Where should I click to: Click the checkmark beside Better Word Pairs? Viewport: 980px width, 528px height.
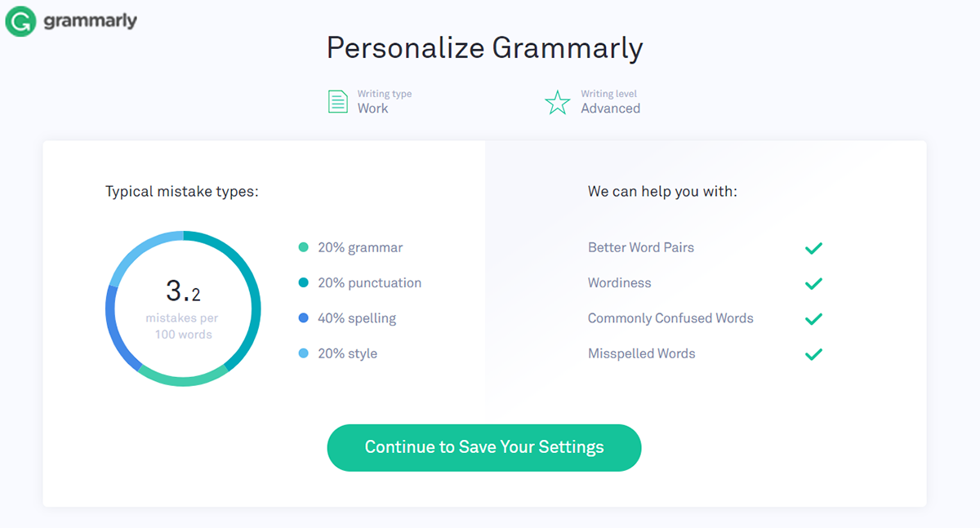click(x=813, y=247)
